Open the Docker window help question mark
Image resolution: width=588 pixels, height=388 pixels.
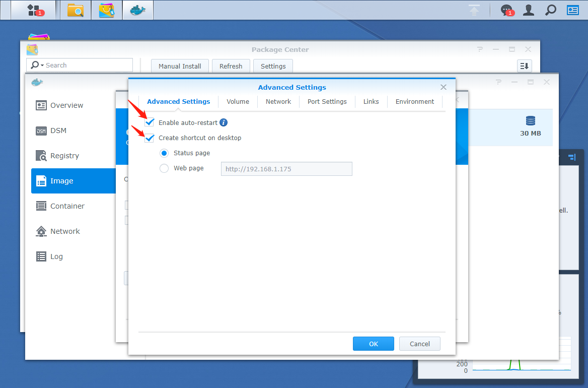click(498, 82)
